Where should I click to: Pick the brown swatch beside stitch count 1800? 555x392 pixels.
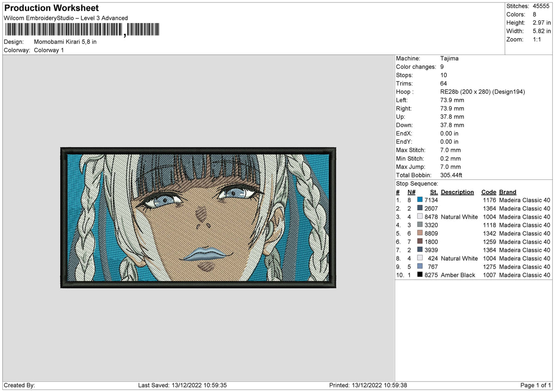[420, 242]
